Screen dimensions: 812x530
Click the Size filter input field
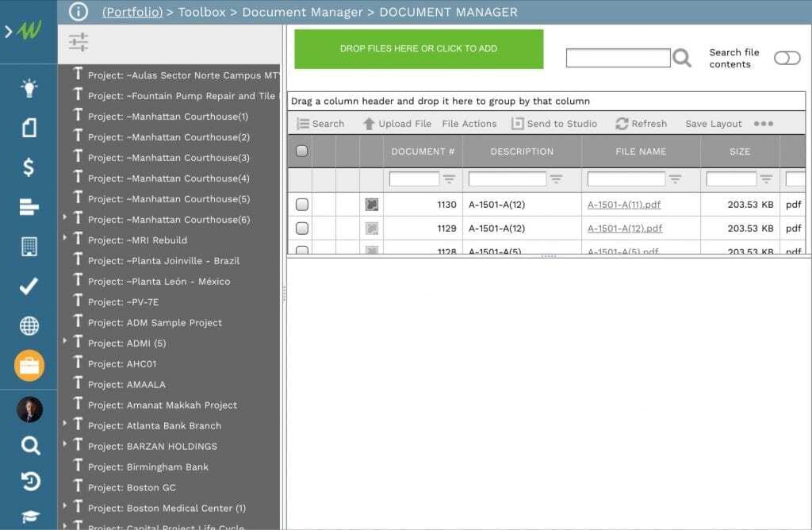click(x=731, y=179)
